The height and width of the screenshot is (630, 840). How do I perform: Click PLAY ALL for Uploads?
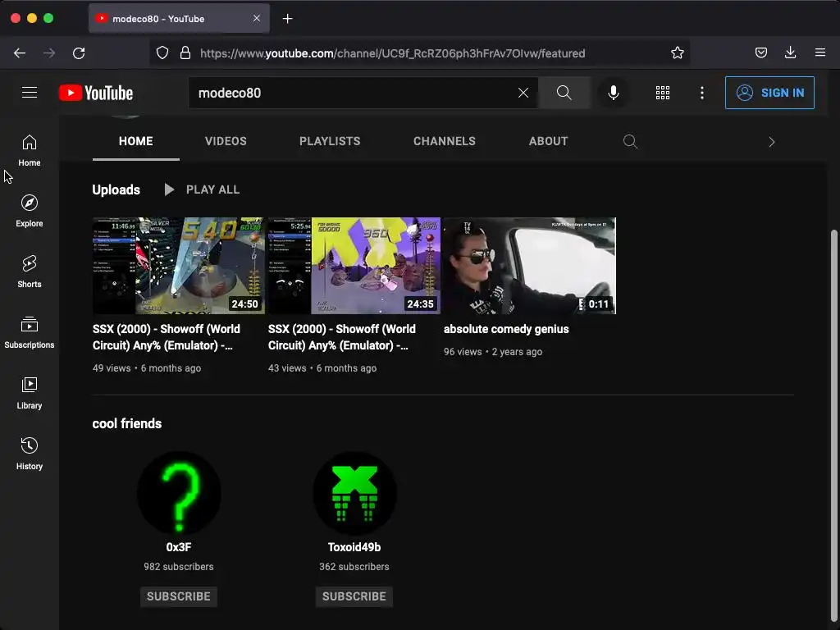click(x=202, y=189)
